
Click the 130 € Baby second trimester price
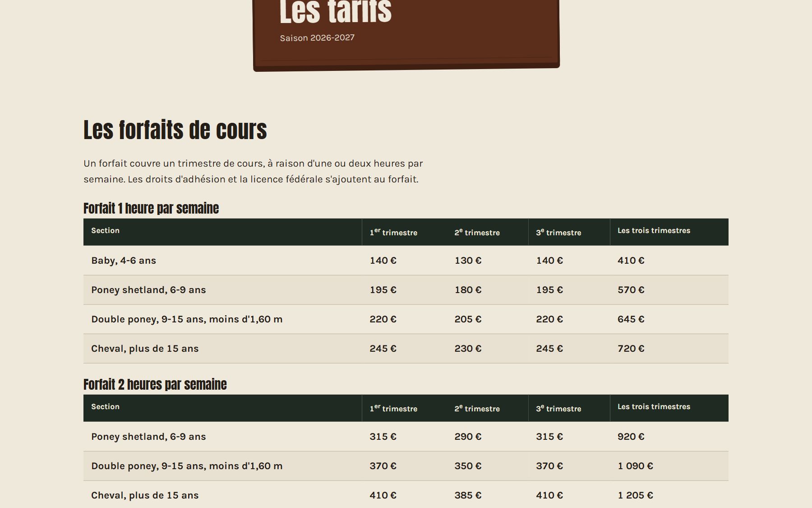coord(468,261)
